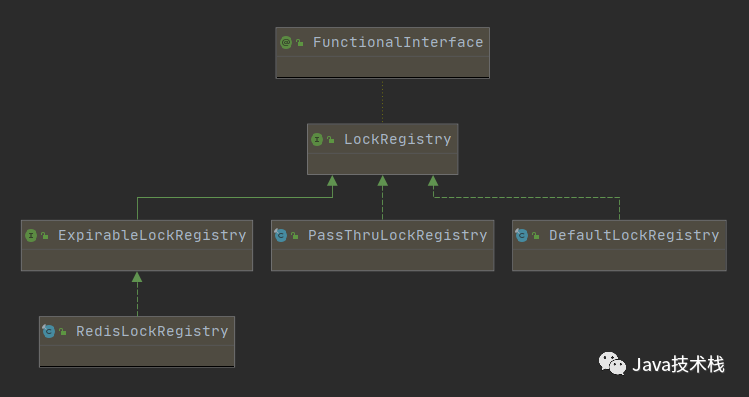Click the green visibility lock icon on FunctionalInterface
This screenshot has height=397, width=749.
click(x=300, y=43)
